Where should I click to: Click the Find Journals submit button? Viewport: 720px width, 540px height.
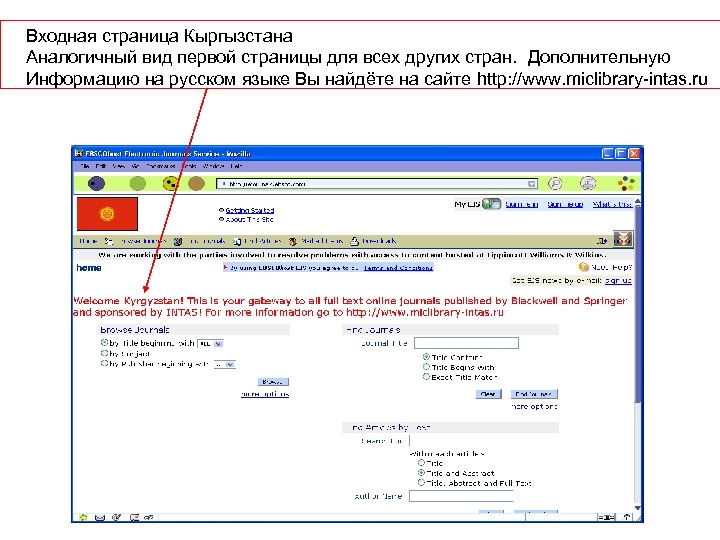(534, 394)
